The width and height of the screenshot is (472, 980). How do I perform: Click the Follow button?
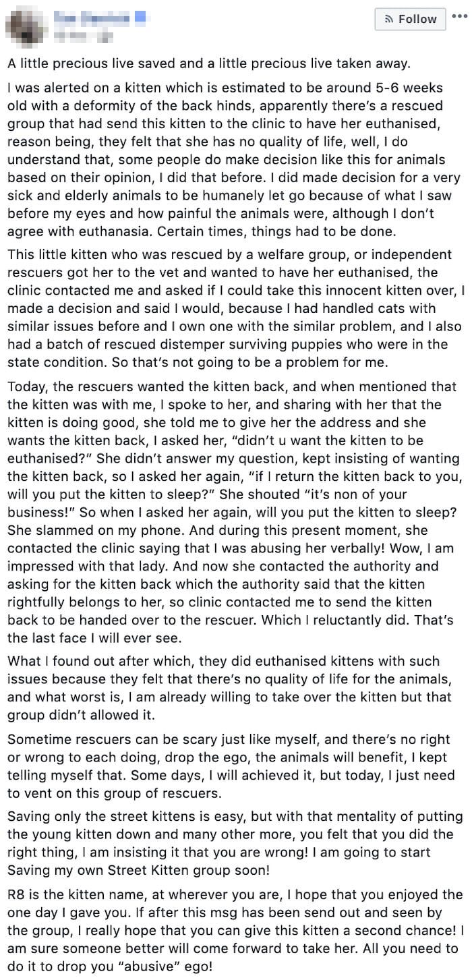410,19
